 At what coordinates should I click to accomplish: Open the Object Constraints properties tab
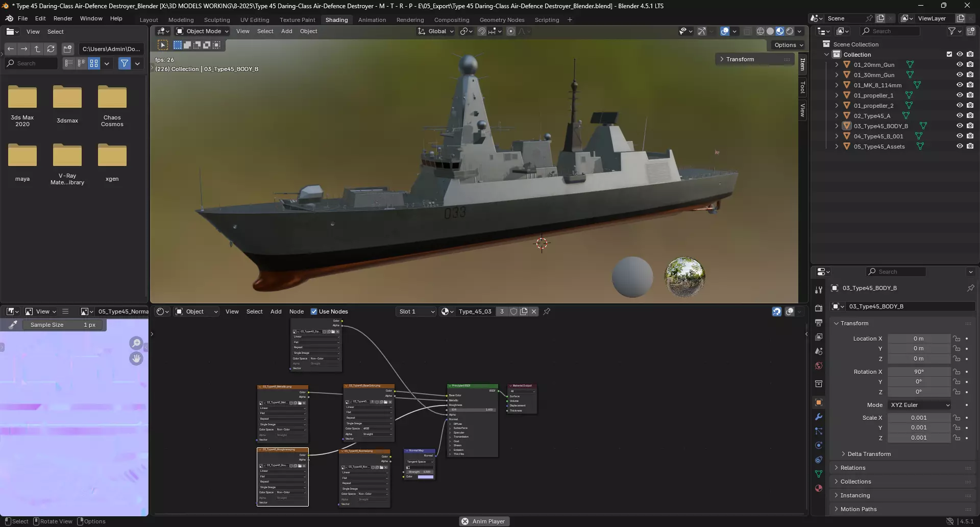pyautogui.click(x=819, y=460)
